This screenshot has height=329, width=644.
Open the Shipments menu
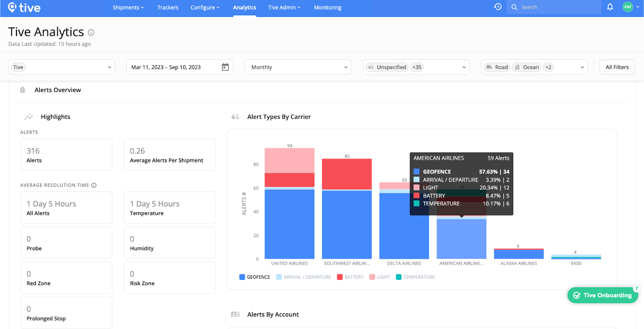128,7
